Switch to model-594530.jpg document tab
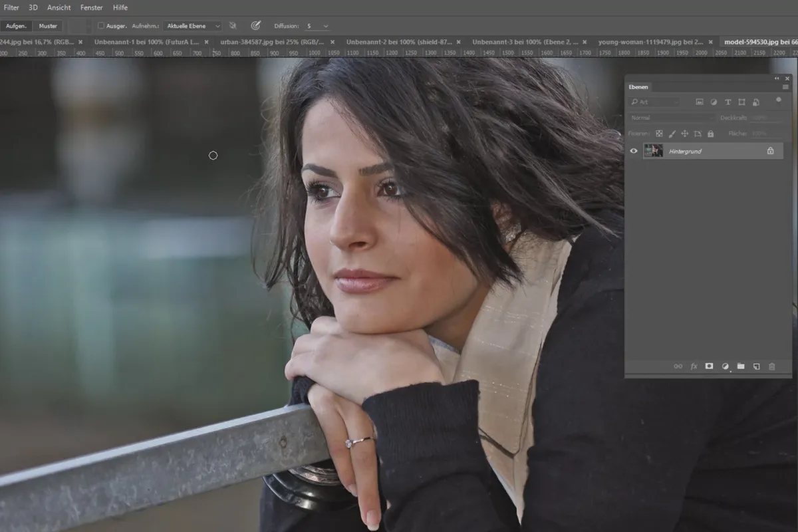The height and width of the screenshot is (532, 798). 761,42
